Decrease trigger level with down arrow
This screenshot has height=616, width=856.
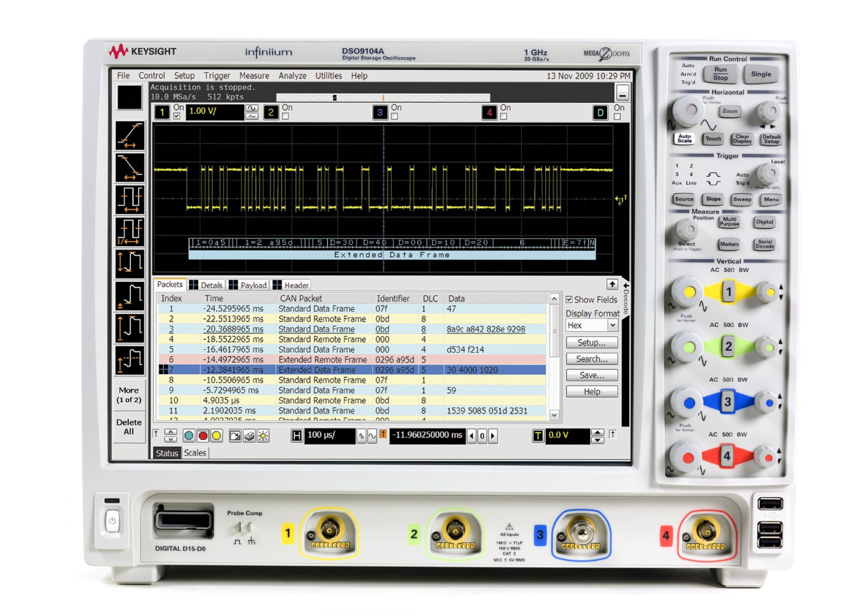pyautogui.click(x=598, y=440)
